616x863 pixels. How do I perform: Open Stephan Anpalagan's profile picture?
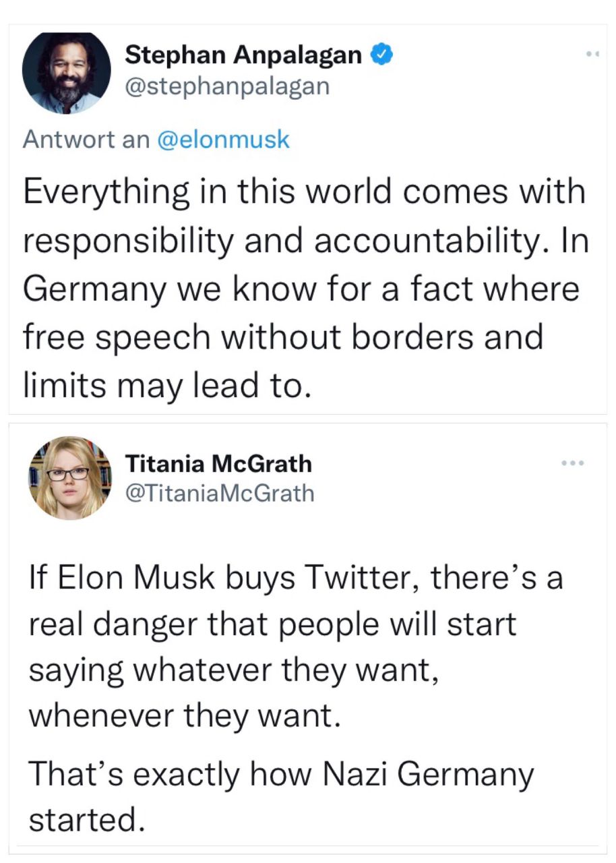tap(66, 73)
